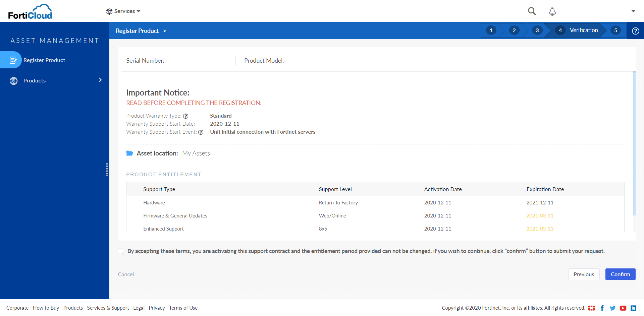The width and height of the screenshot is (644, 316).
Task: Click the Previous button
Action: click(584, 274)
